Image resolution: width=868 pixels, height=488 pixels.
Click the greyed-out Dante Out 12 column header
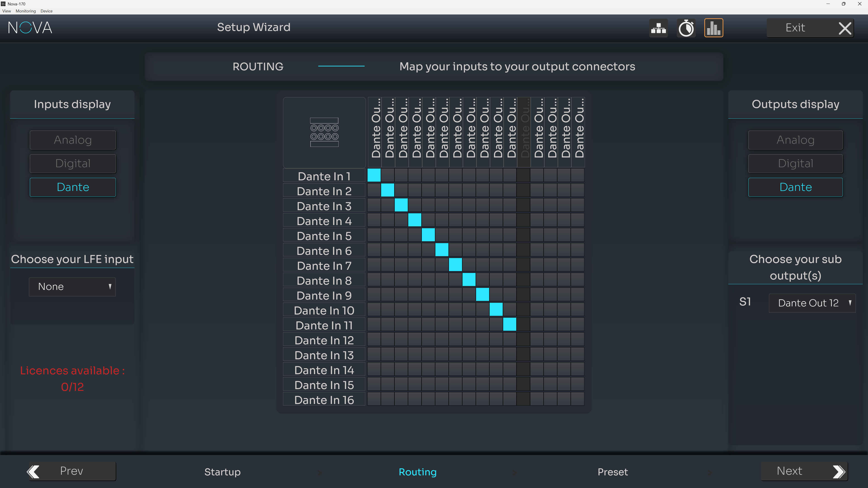[x=524, y=132]
